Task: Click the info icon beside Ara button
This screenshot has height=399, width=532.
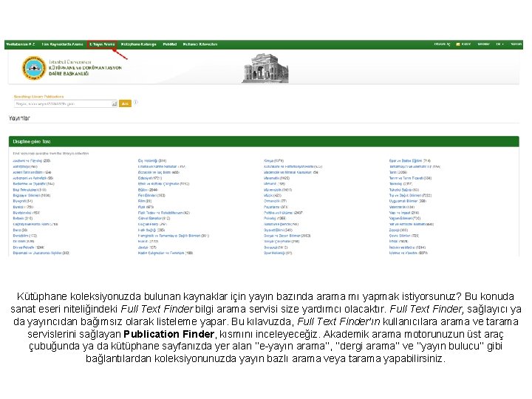Action: 135,102
